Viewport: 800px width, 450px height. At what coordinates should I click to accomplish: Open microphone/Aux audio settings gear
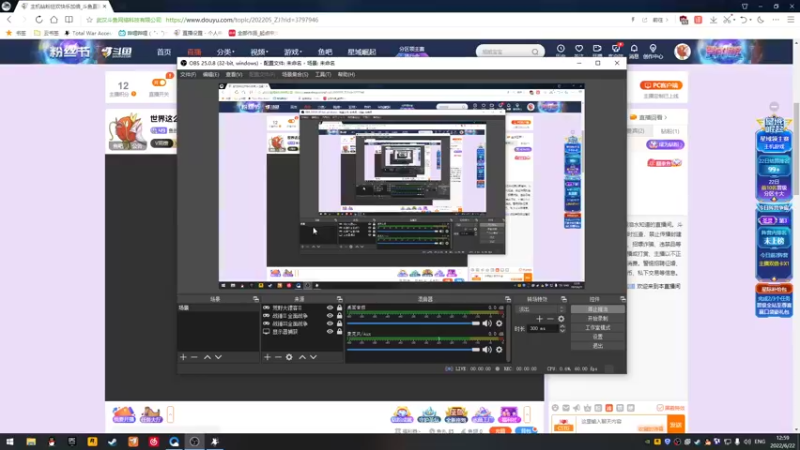click(499, 349)
